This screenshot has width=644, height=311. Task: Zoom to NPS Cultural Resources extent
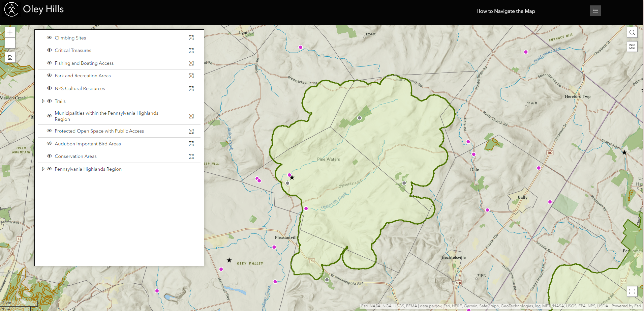(191, 89)
